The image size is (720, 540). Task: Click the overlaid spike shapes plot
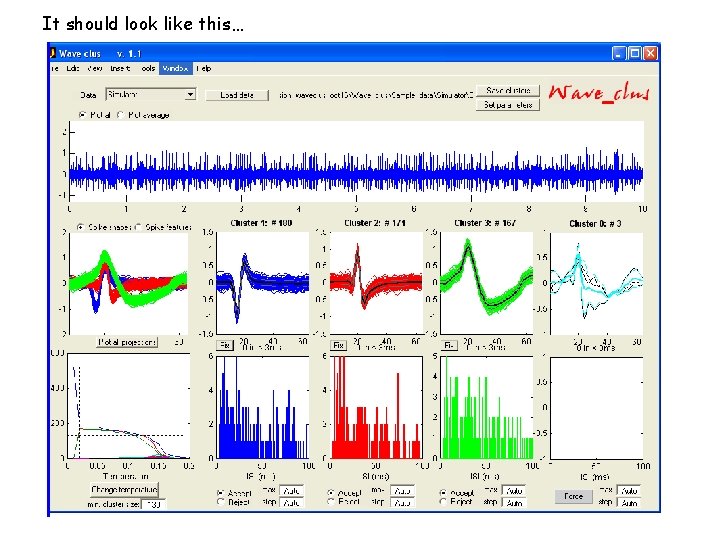[x=129, y=284]
